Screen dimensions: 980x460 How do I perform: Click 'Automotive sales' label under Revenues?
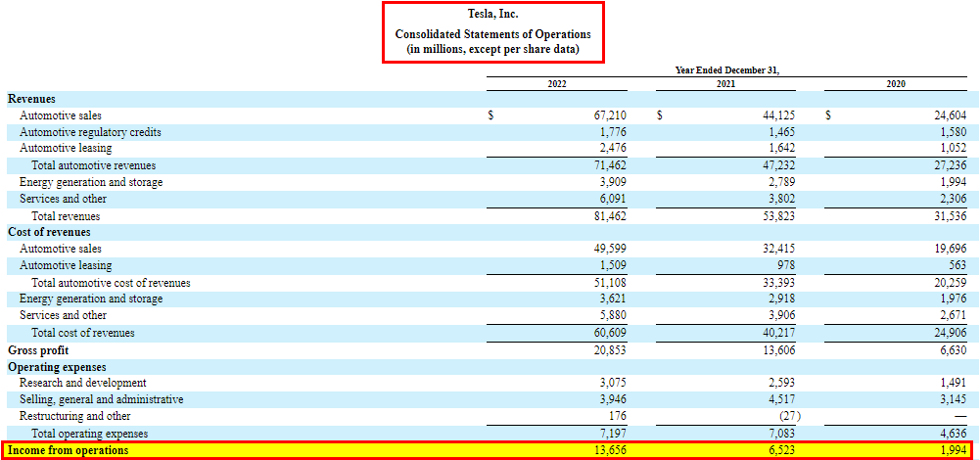(61, 115)
